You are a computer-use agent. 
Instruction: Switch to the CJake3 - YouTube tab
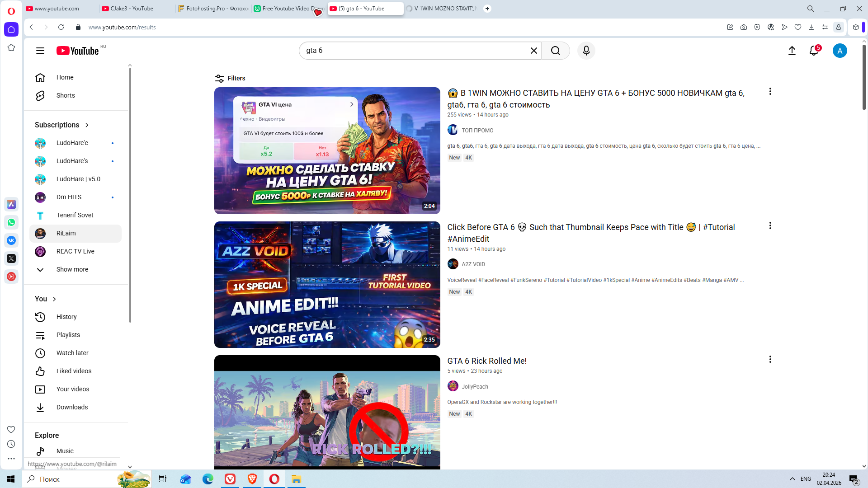(x=132, y=9)
